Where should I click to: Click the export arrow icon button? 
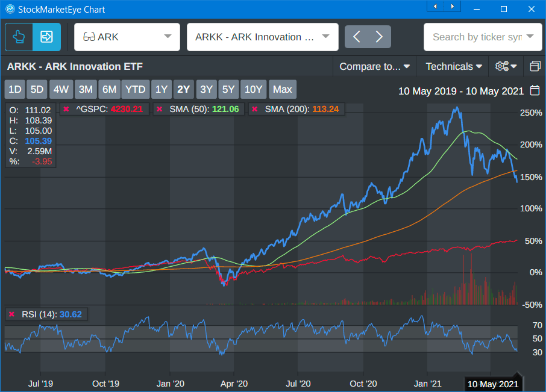tap(46, 37)
